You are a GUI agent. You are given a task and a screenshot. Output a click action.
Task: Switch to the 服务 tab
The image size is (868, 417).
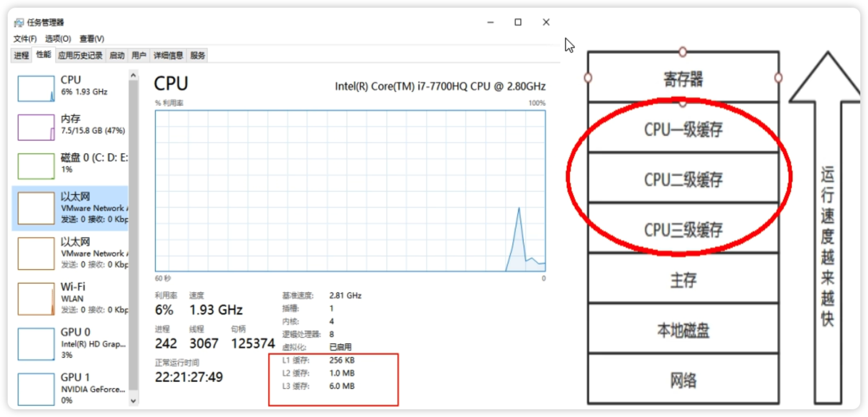pyautogui.click(x=197, y=55)
